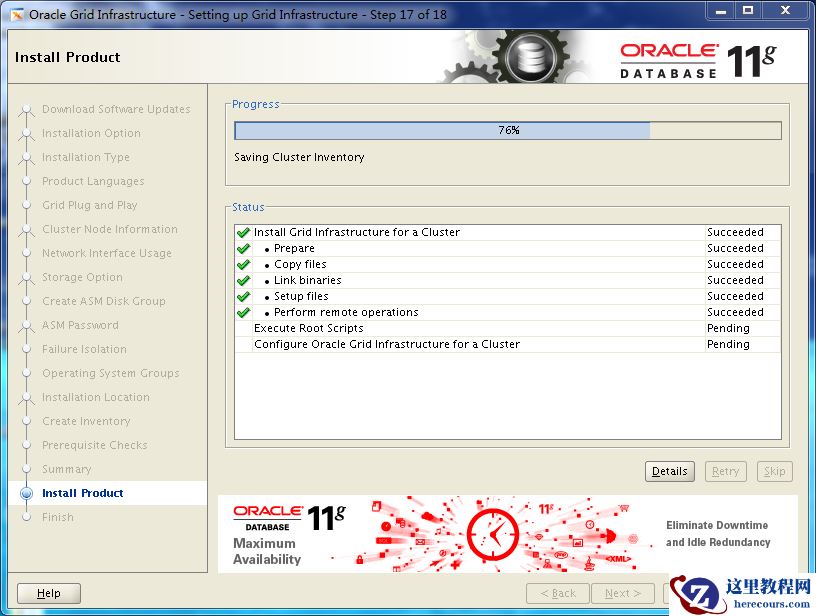Click green checkmark beside Prepare
The height and width of the screenshot is (616, 816).
click(x=243, y=249)
